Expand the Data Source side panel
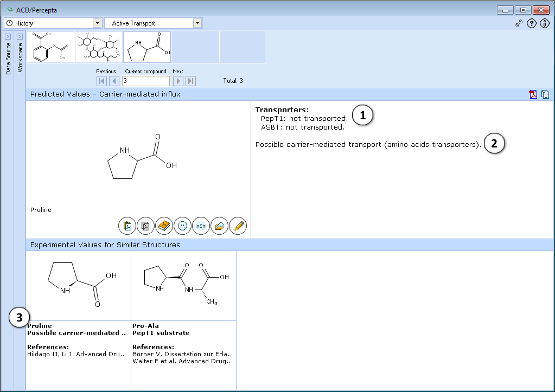Viewport: 555px width, 392px height. point(8,36)
